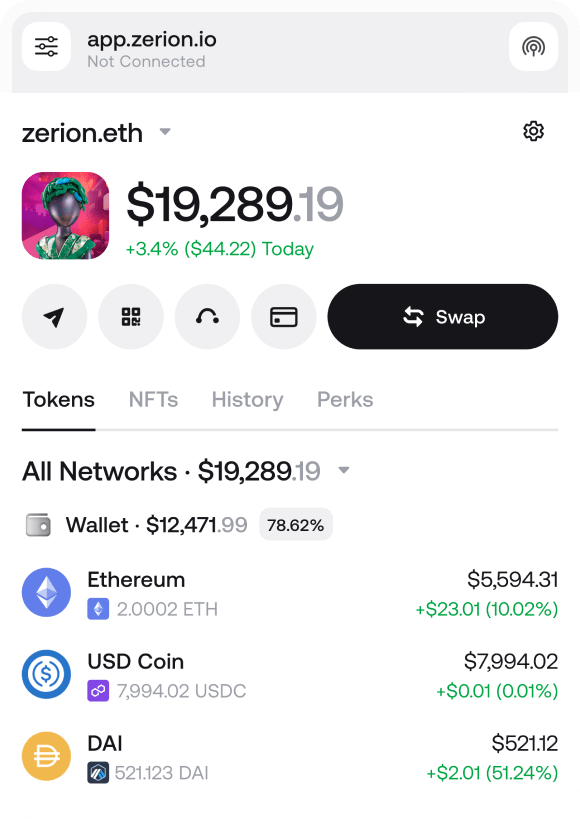Click the connection broadcast icon

pyautogui.click(x=533, y=47)
